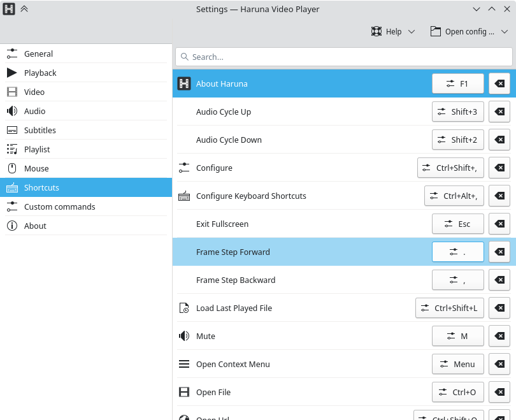Viewport: 516px width, 420px height.
Task: Change the Ctrl+O Open File shortcut
Action: 458,392
